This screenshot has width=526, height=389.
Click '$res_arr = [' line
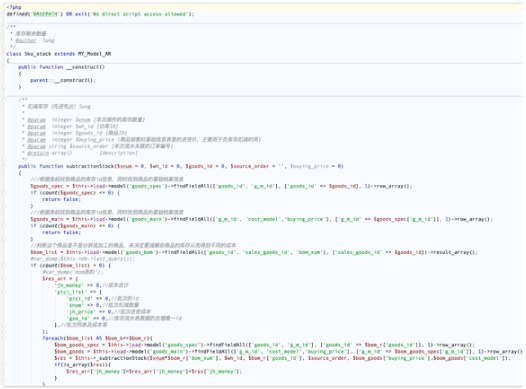tap(60, 279)
